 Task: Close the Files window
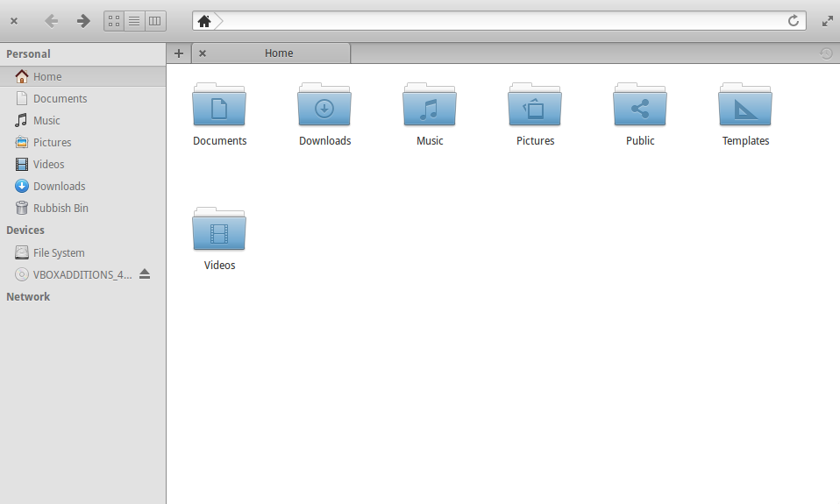(x=14, y=21)
